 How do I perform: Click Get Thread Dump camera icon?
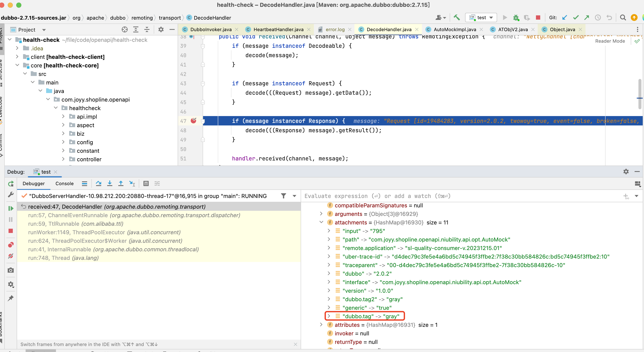(x=11, y=270)
